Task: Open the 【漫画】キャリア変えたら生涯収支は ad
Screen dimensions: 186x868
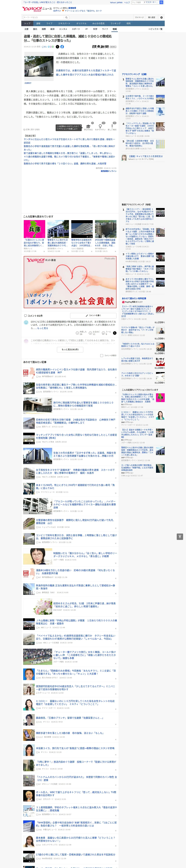Action: coord(145,156)
